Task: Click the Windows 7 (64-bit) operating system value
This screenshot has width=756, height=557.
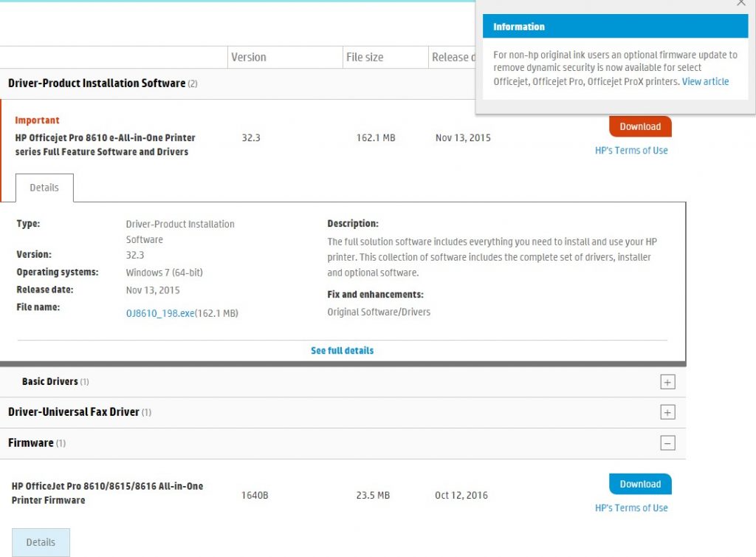Action: pyautogui.click(x=165, y=273)
